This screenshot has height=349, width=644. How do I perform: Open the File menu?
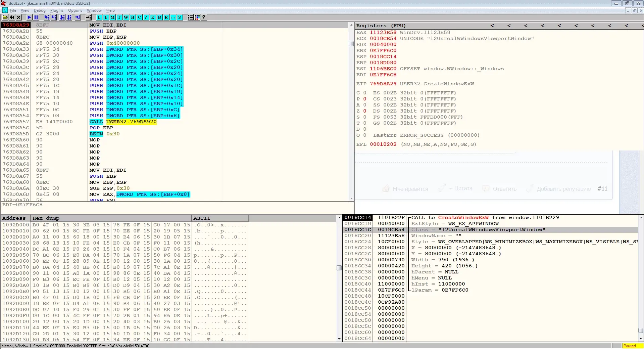pos(13,10)
